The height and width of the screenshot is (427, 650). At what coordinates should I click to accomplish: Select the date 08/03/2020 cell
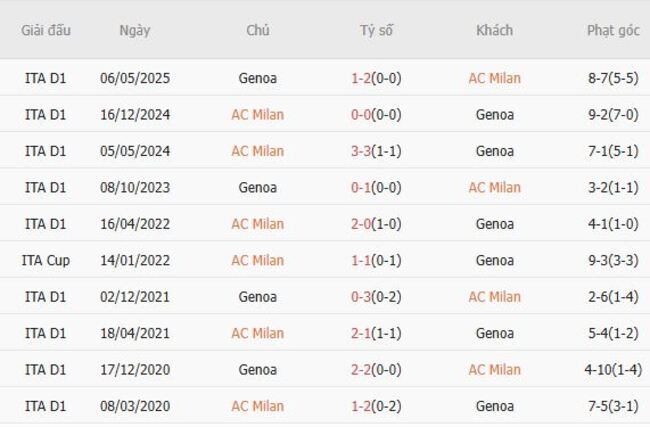(x=135, y=406)
